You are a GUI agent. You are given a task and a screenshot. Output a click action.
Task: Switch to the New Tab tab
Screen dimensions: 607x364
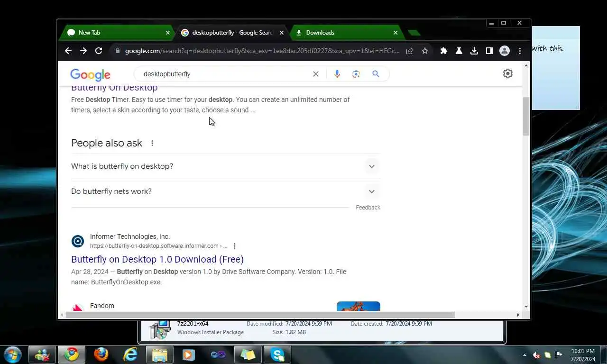pyautogui.click(x=117, y=33)
